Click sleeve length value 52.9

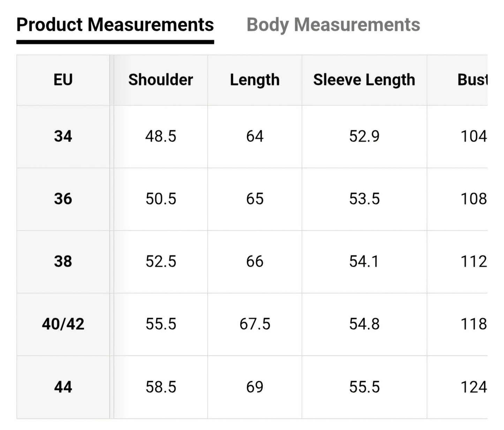(x=364, y=136)
